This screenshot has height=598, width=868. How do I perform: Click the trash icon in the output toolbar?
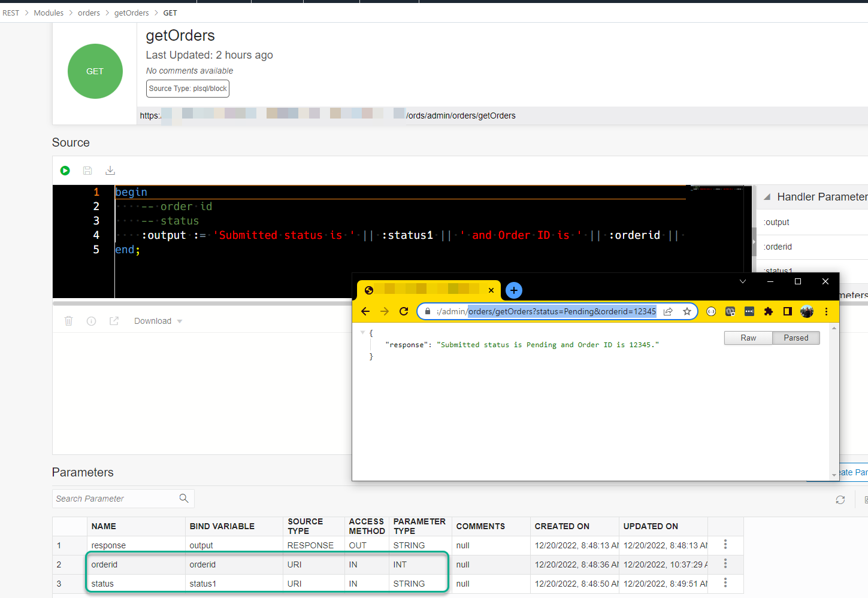pos(69,321)
